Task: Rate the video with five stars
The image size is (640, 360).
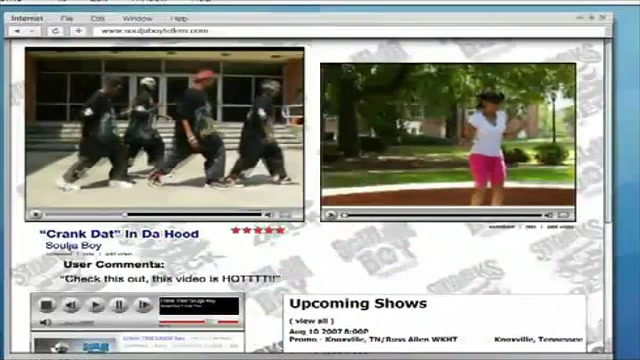Action: pos(258,230)
